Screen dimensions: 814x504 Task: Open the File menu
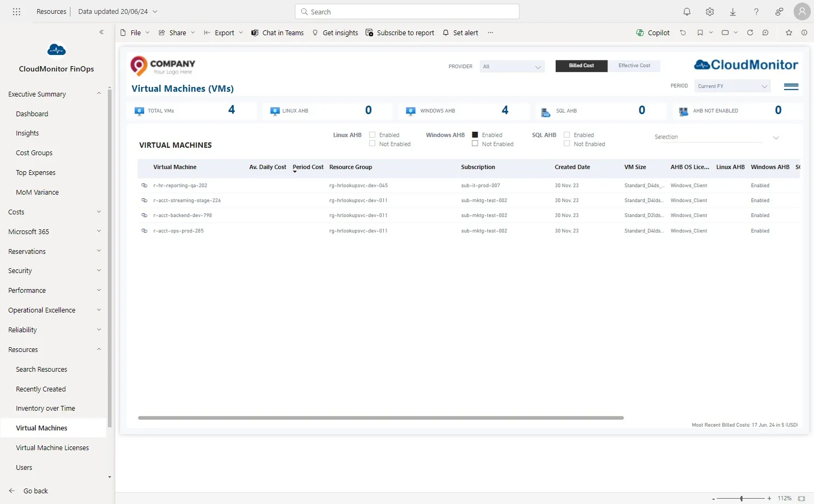[135, 33]
